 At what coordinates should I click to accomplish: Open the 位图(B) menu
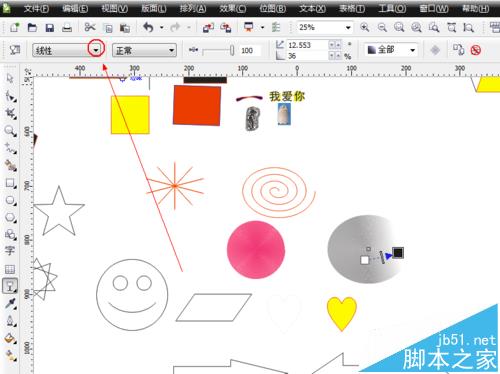tap(272, 8)
